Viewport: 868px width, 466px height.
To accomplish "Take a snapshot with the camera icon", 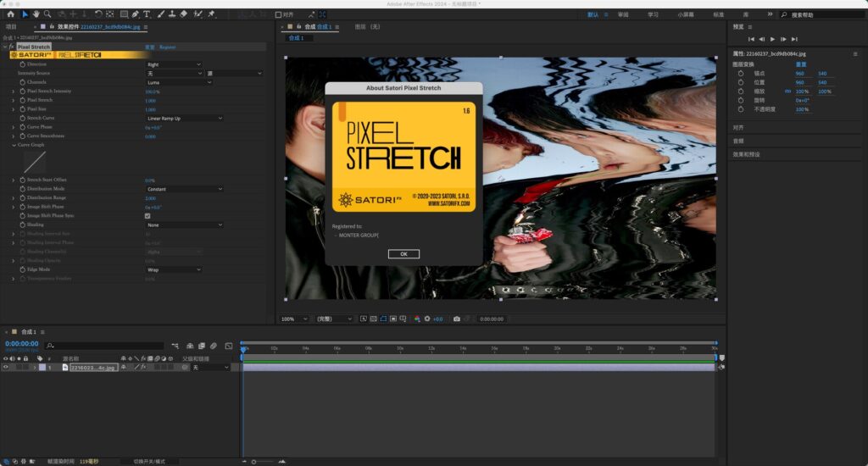I will point(457,319).
